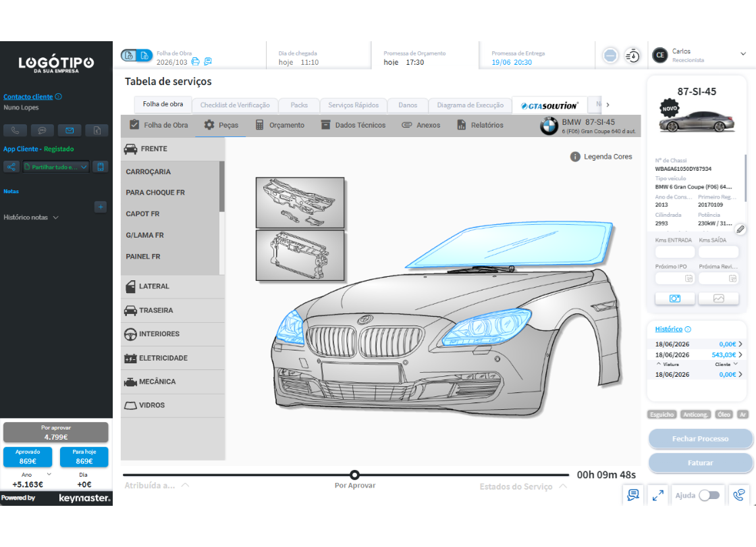Open the fullscreen expand arrows icon

[657, 496]
